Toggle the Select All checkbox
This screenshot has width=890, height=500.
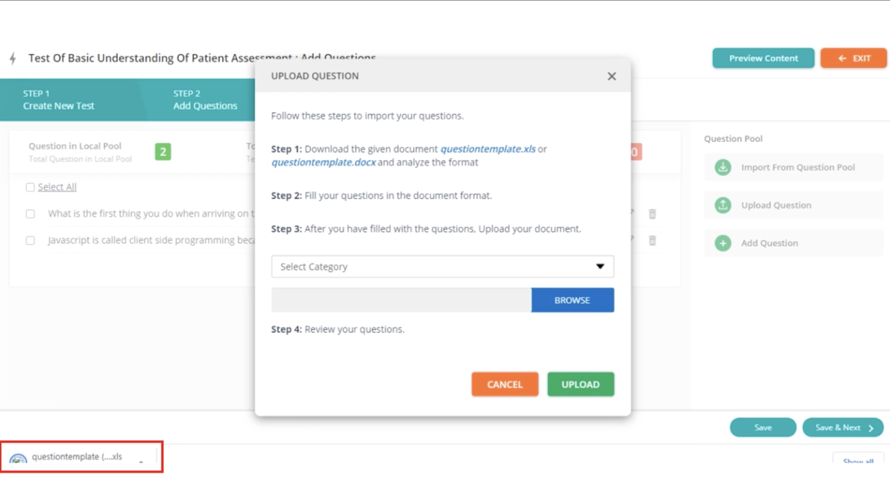[x=30, y=187]
